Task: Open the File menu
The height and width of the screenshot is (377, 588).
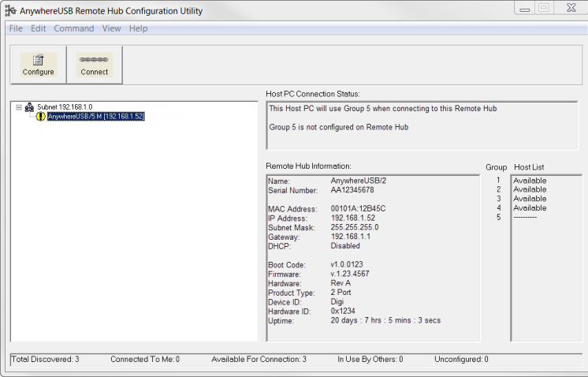Action: 16,28
